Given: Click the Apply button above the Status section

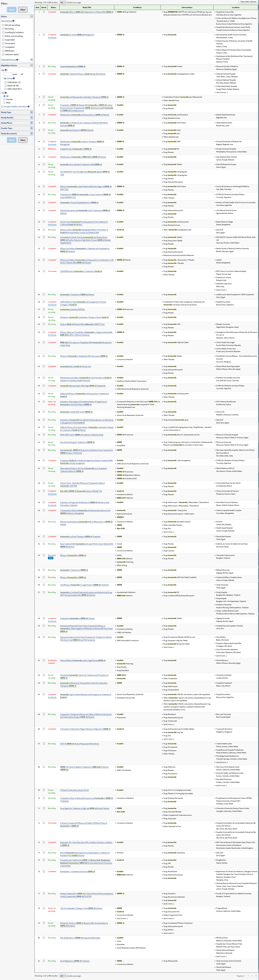Looking at the screenshot, I should point(12,10).
